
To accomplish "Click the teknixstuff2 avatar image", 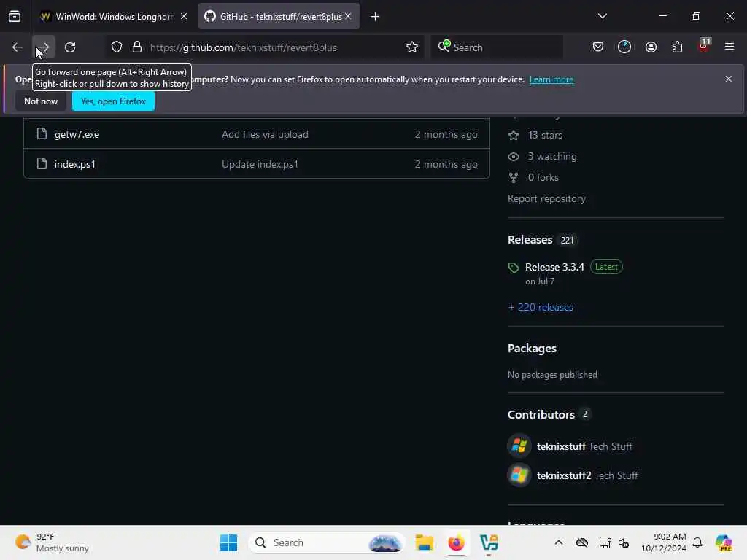I will pos(519,475).
